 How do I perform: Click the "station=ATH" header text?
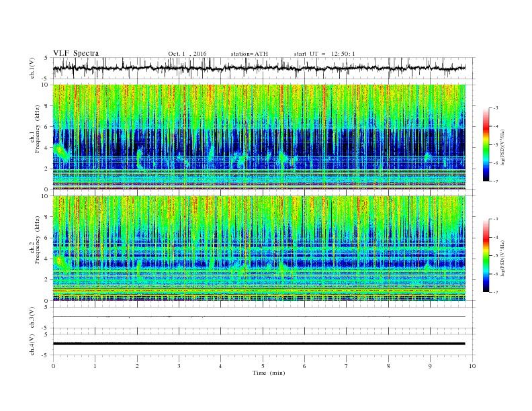(249, 54)
